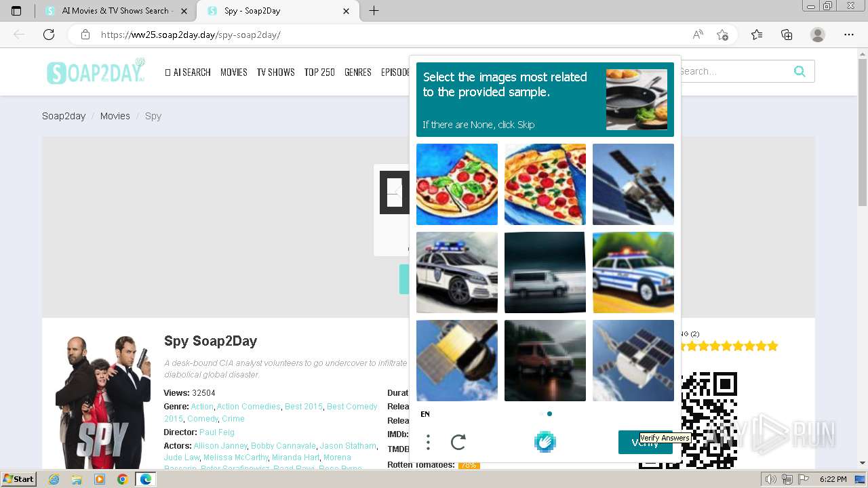
Task: Click actor Melissa McCarthy link
Action: click(235, 457)
